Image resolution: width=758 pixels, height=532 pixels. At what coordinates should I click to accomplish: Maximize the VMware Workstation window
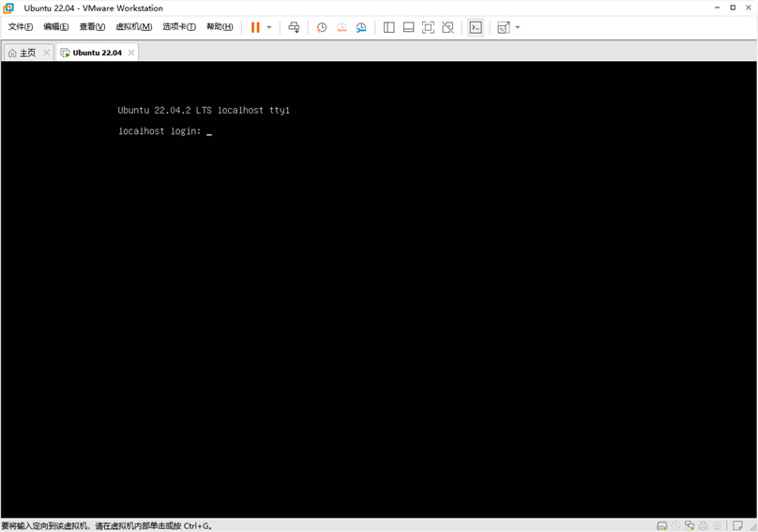(733, 8)
